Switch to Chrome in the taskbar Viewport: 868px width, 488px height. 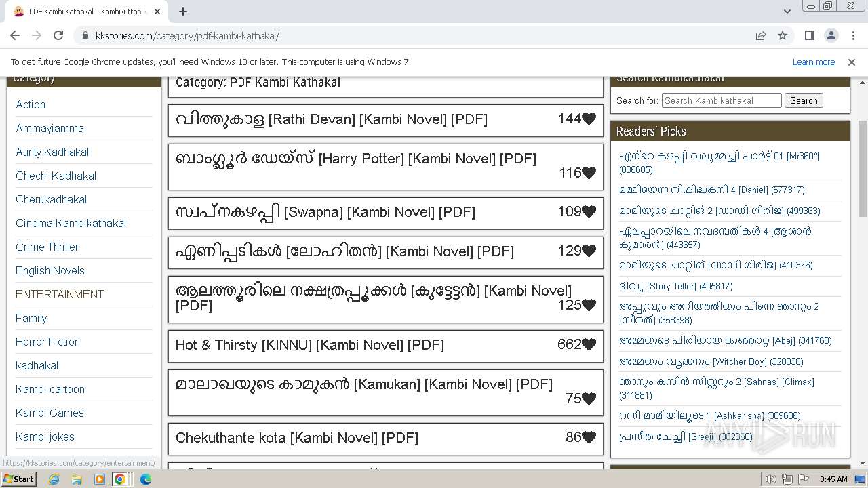click(x=120, y=479)
